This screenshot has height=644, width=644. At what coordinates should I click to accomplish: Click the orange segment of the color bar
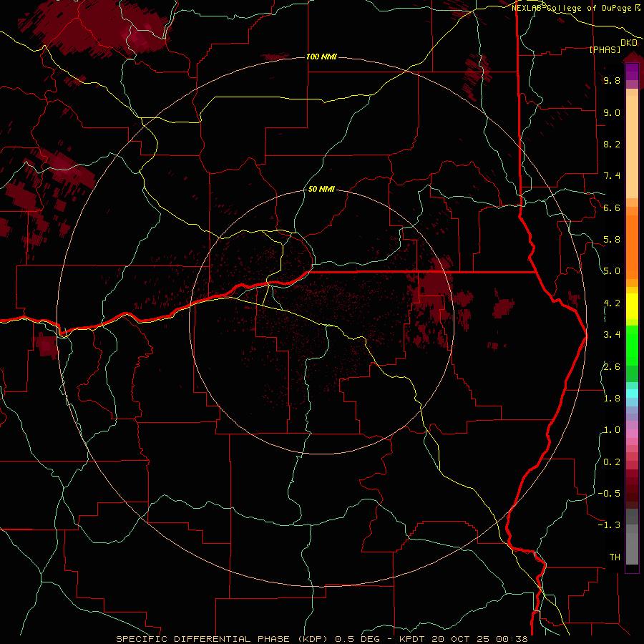coord(632,248)
